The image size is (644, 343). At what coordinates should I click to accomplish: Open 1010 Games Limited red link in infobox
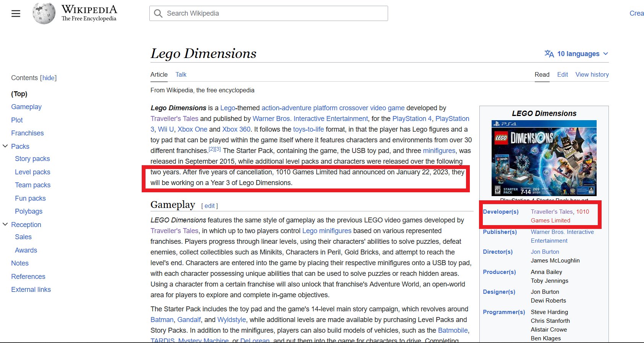[560, 216]
